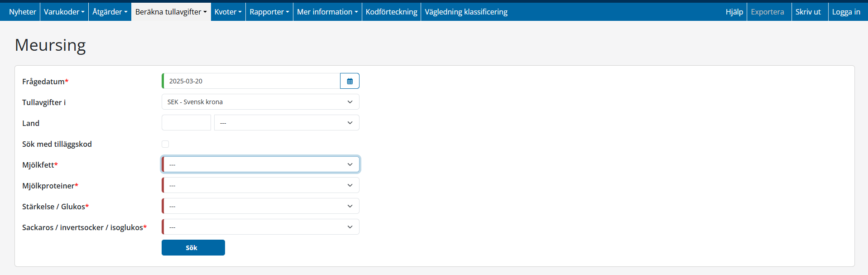Click Skriv ut to print
The height and width of the screenshot is (275, 868).
coord(808,12)
